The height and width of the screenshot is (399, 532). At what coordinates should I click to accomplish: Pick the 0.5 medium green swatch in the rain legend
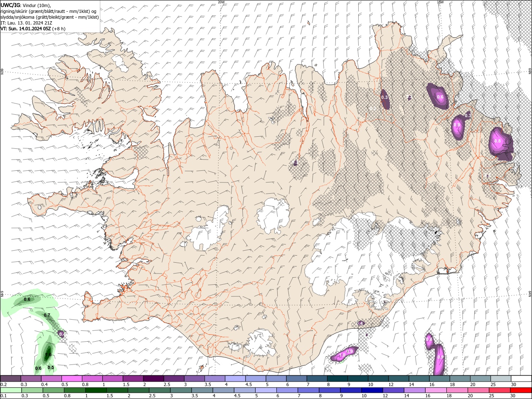click(x=54, y=390)
